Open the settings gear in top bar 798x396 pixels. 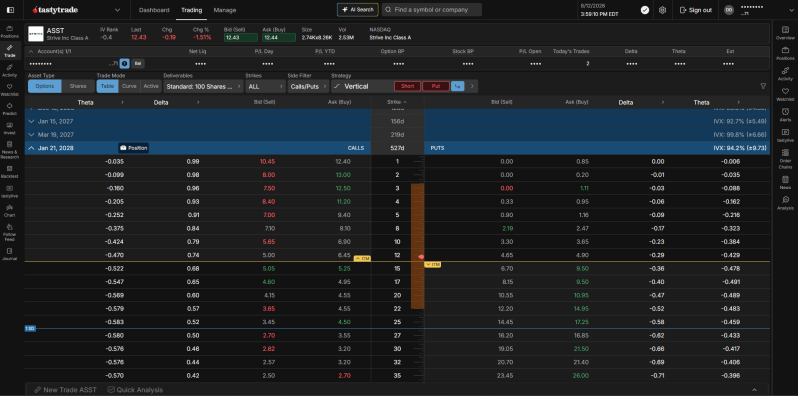[662, 10]
